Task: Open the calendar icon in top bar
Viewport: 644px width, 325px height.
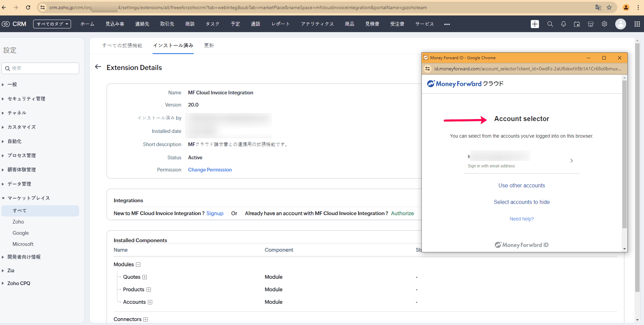Action: coord(577,24)
